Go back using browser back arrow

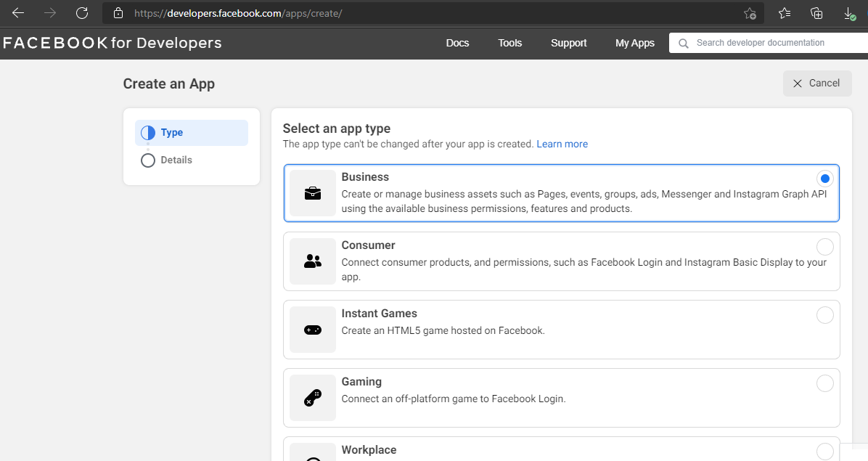(17, 13)
